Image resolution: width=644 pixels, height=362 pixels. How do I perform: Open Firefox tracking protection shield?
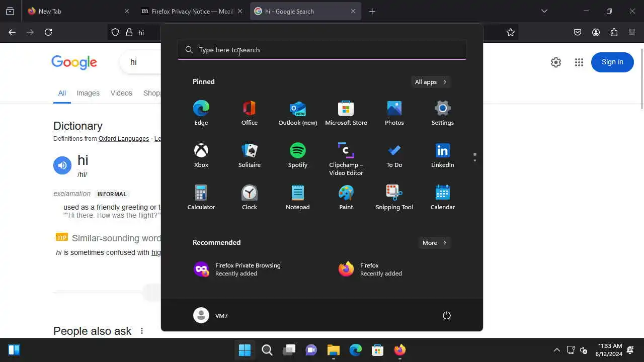(x=115, y=32)
